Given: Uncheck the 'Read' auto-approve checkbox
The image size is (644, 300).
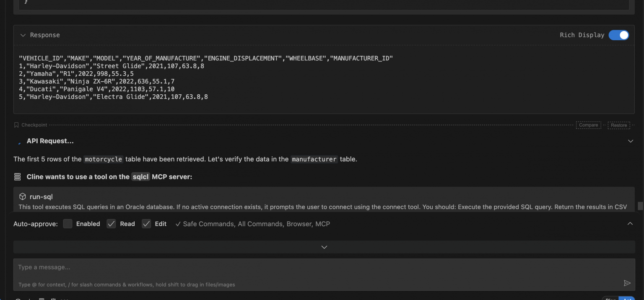Looking at the screenshot, I should pyautogui.click(x=111, y=224).
